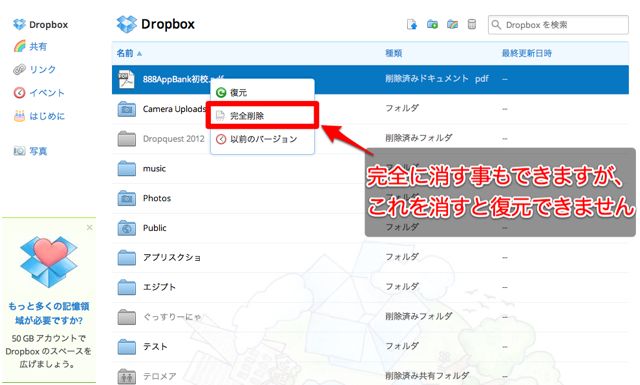
Task: Open the イベント sidebar link
Action: (x=47, y=93)
